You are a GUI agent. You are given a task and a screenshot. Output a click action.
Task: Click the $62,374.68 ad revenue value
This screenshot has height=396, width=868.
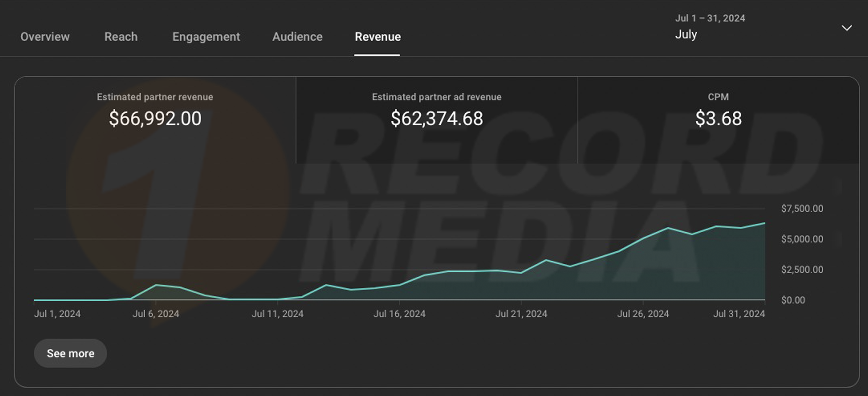(x=436, y=118)
